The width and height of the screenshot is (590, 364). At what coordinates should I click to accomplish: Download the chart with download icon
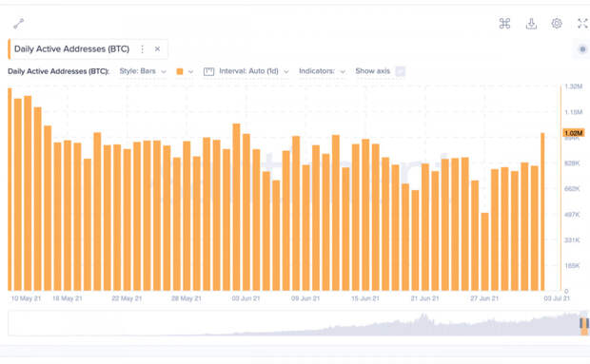(x=531, y=24)
